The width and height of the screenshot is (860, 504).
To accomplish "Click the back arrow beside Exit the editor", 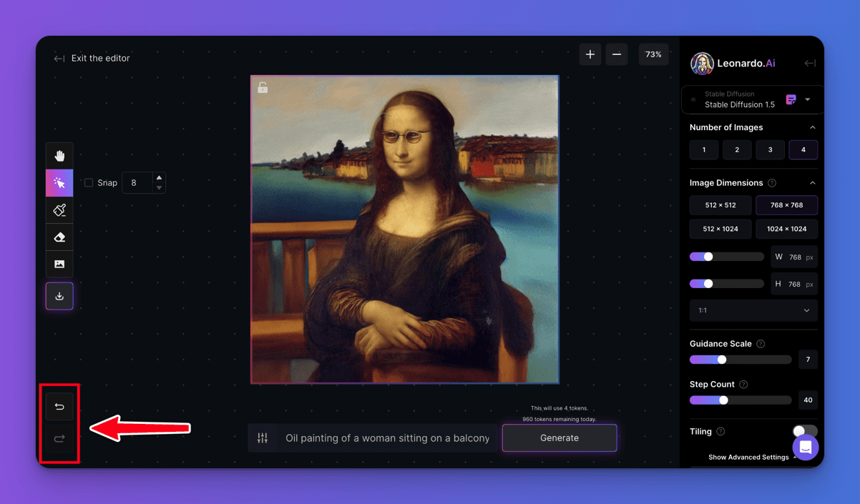I will 59,59.
